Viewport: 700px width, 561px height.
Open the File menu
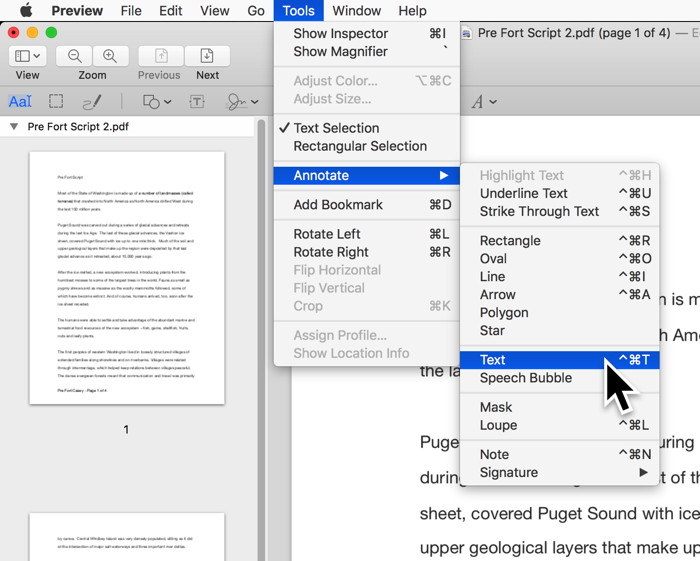tap(131, 10)
